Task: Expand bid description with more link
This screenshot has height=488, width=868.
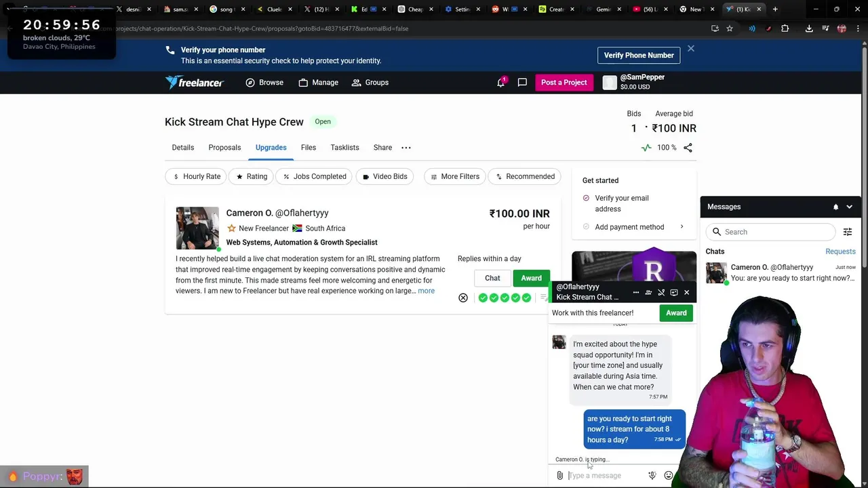Action: coord(426,291)
